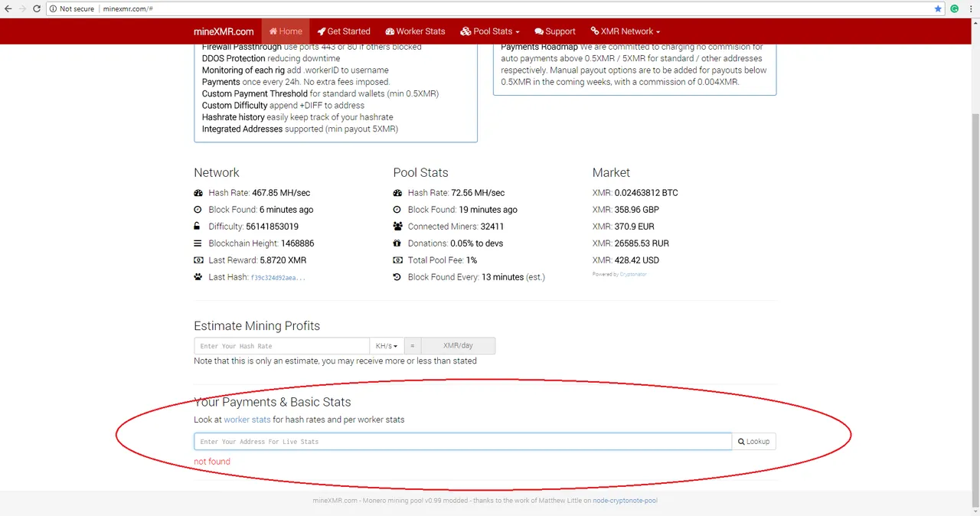Screen dimensions: 980x516
Task: Click the Connected Miners users icon
Action: 397,227
